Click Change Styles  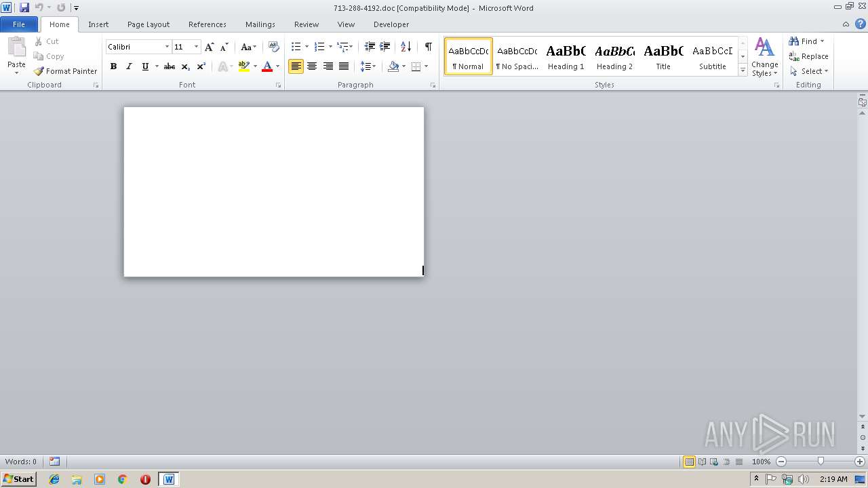pyautogui.click(x=764, y=57)
